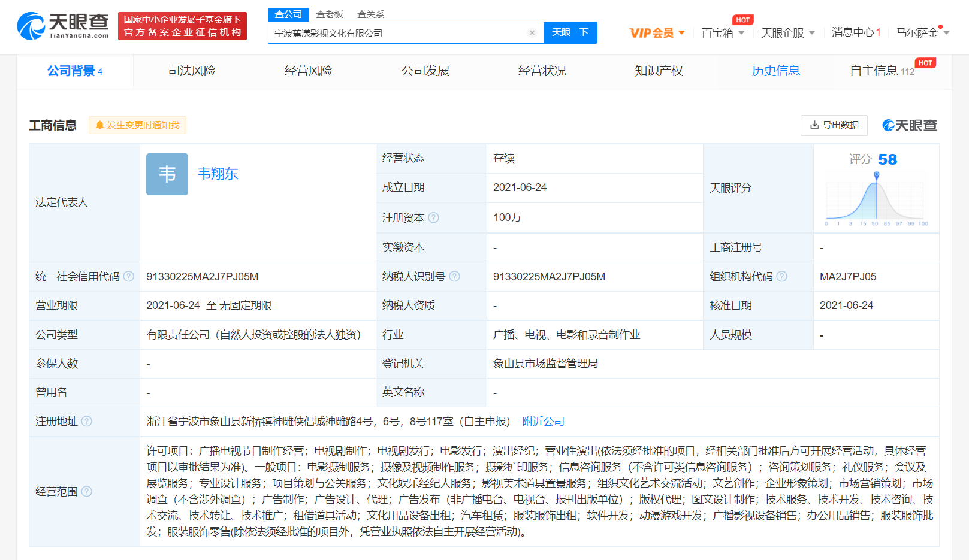This screenshot has height=560, width=969.
Task: Open the 马尔萨金 user account menu
Action: [922, 33]
